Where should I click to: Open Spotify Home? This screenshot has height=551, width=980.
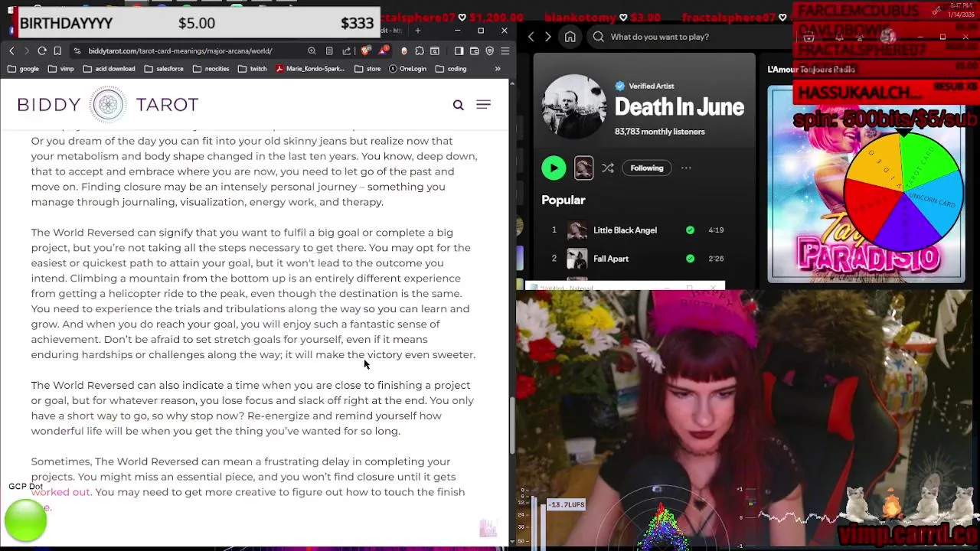click(x=570, y=37)
